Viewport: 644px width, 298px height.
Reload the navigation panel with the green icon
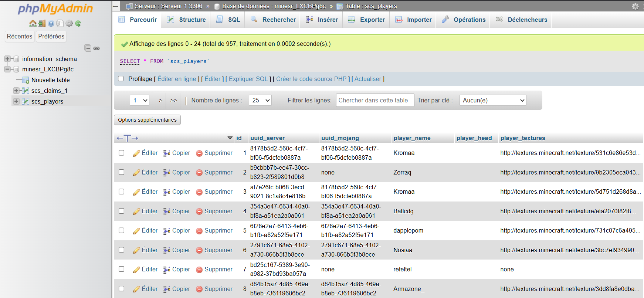(x=78, y=24)
